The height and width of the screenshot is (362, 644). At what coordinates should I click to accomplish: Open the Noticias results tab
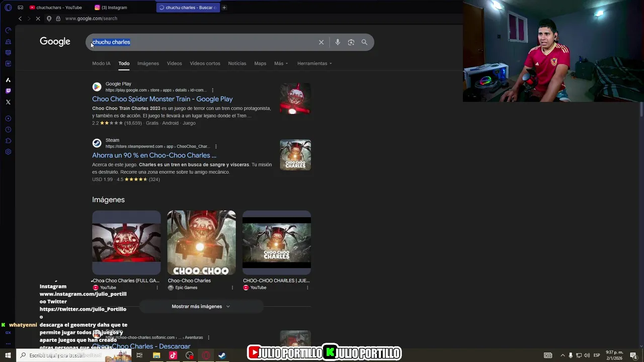[237, 63]
